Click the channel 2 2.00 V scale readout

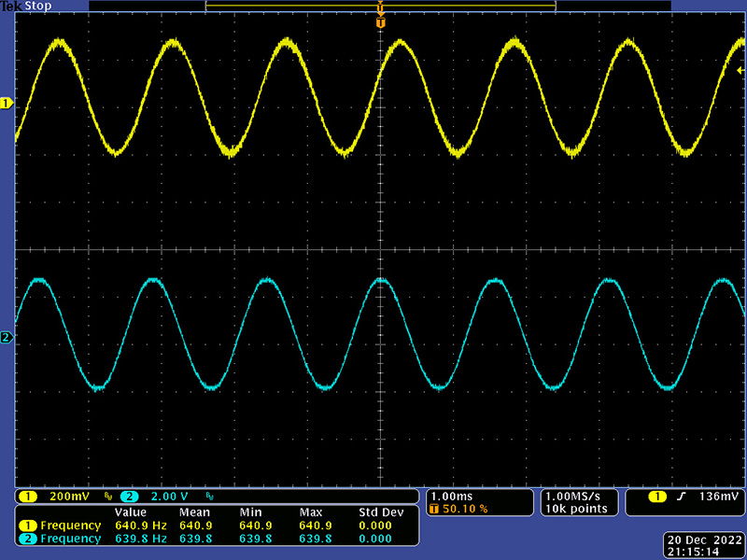[x=170, y=497]
